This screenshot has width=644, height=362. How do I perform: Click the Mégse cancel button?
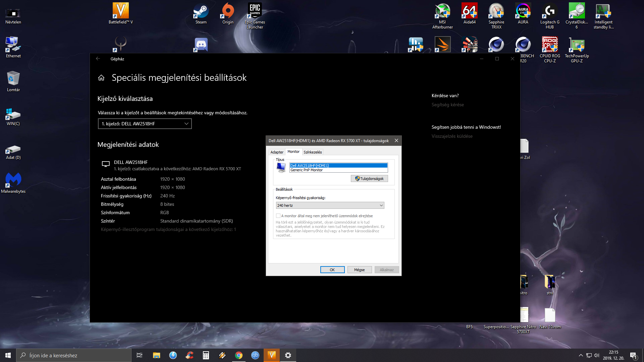pyautogui.click(x=360, y=270)
